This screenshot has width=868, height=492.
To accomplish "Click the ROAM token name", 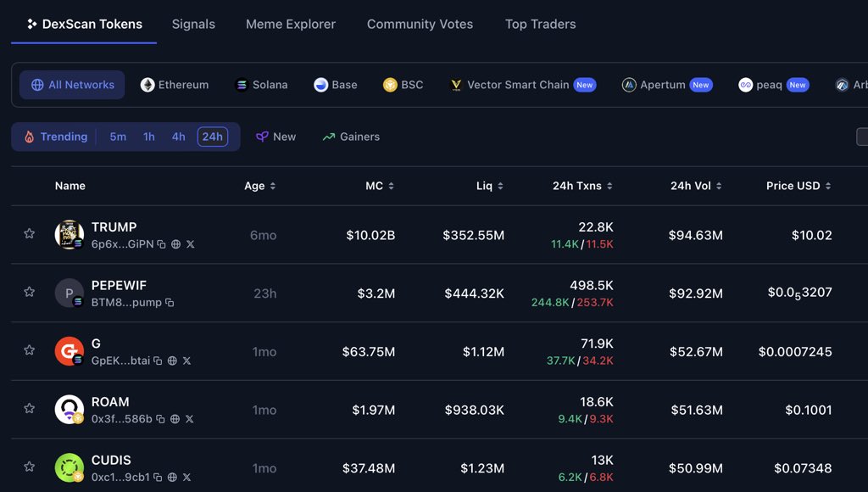I will point(110,402).
